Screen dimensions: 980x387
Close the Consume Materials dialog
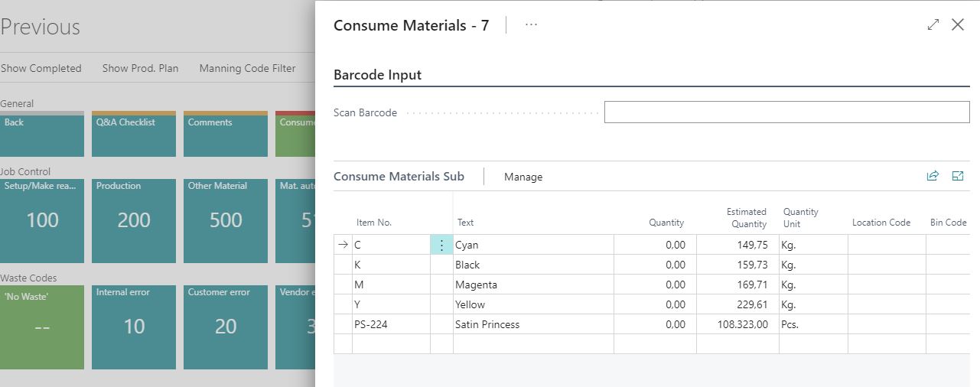pos(958,25)
